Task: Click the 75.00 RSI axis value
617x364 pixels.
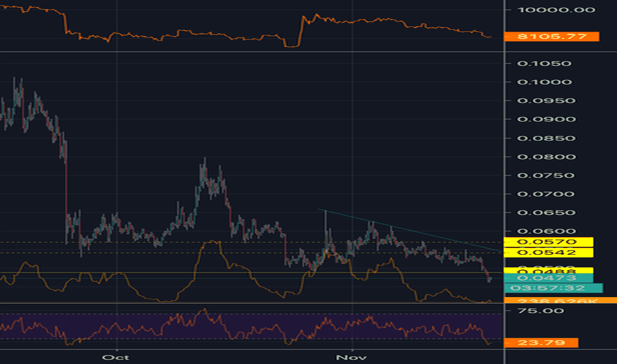Action: pos(540,311)
